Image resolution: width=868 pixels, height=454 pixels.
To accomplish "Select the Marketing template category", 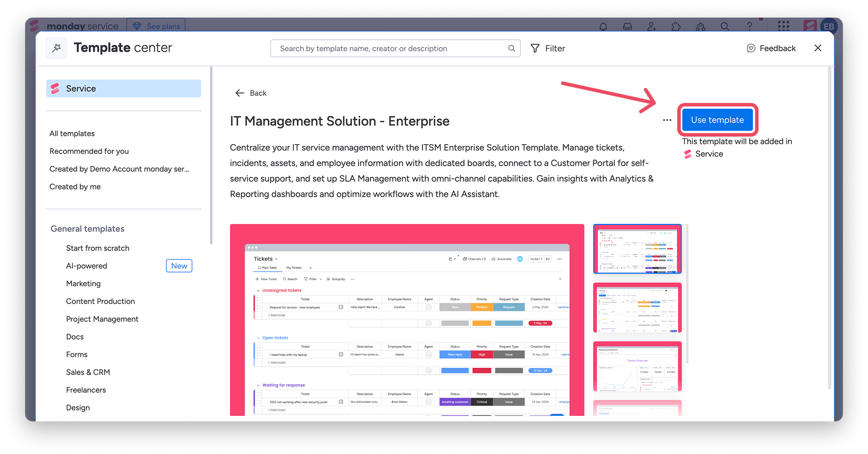I will pyautogui.click(x=83, y=284).
